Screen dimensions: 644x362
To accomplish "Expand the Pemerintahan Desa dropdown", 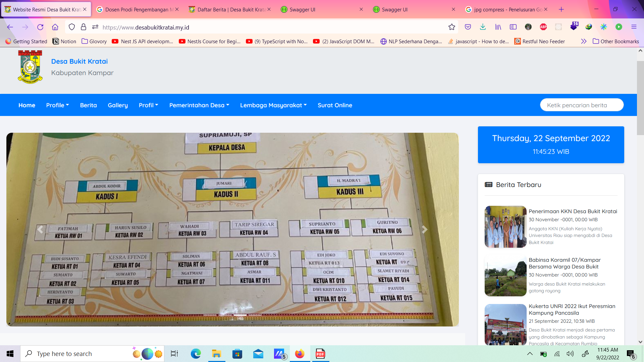I will click(199, 105).
